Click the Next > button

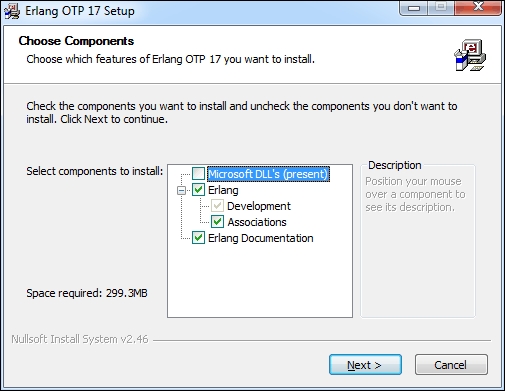pos(365,365)
